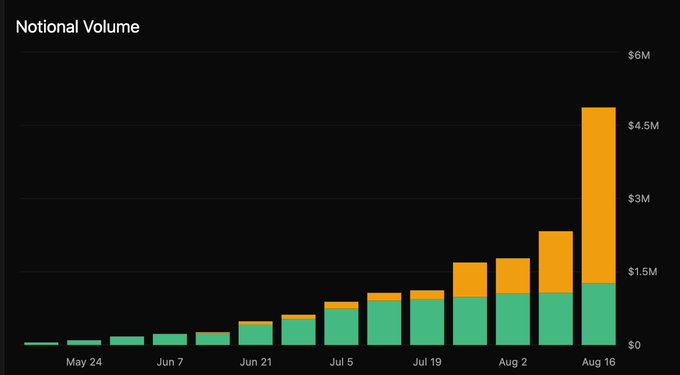Click the '$0' y-axis label
680x375 pixels.
click(x=634, y=345)
